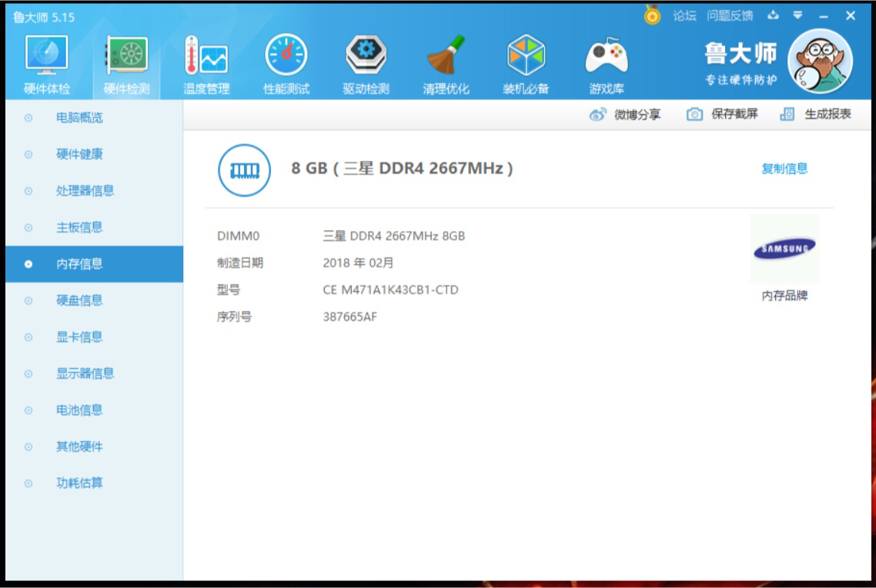Click 复制信息 copy info link
The image size is (876, 588).
(x=784, y=169)
